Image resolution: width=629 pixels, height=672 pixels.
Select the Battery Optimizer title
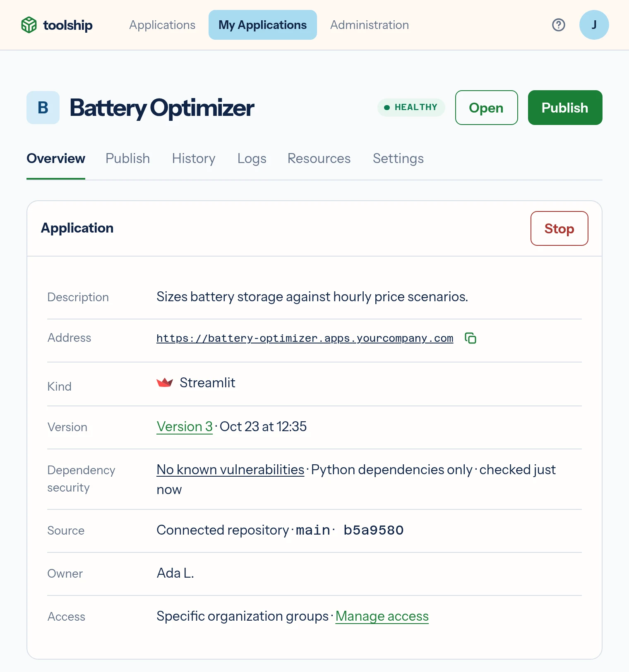162,108
